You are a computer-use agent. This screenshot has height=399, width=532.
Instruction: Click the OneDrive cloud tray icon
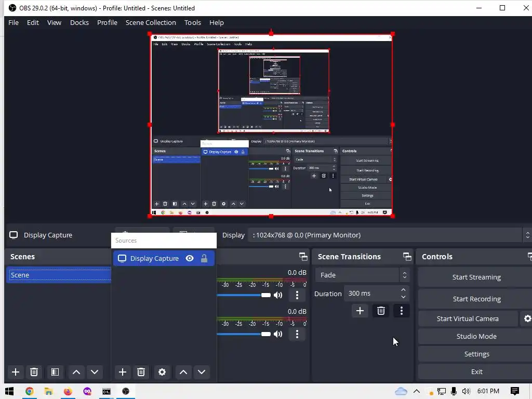click(x=401, y=391)
